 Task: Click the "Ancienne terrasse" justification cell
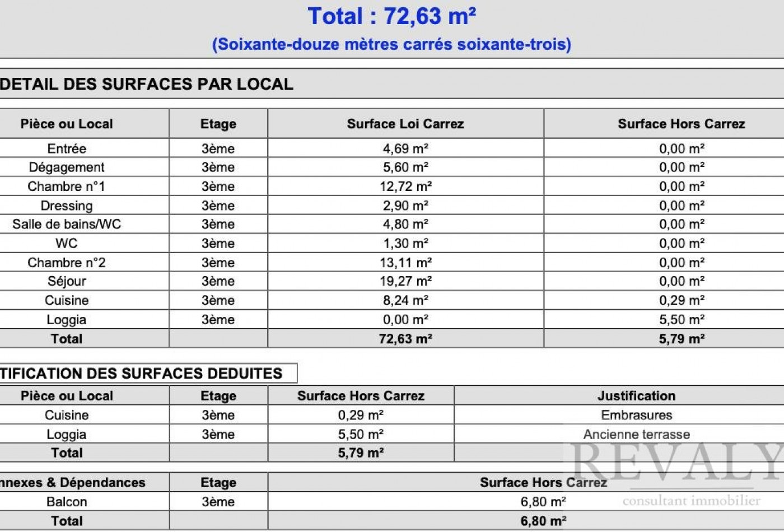(x=636, y=434)
